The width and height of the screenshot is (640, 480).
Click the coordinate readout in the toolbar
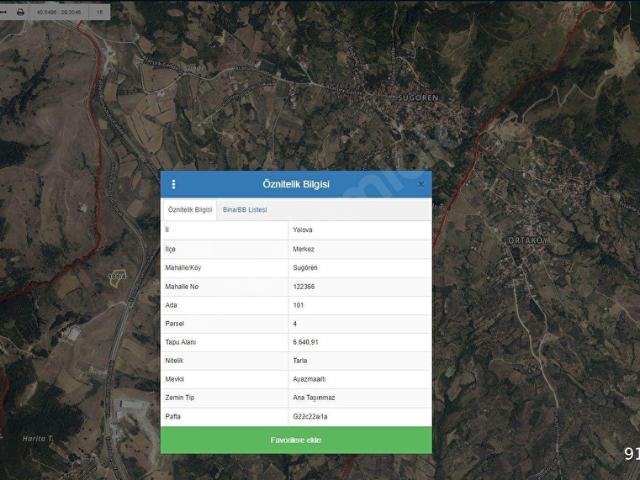click(x=59, y=12)
